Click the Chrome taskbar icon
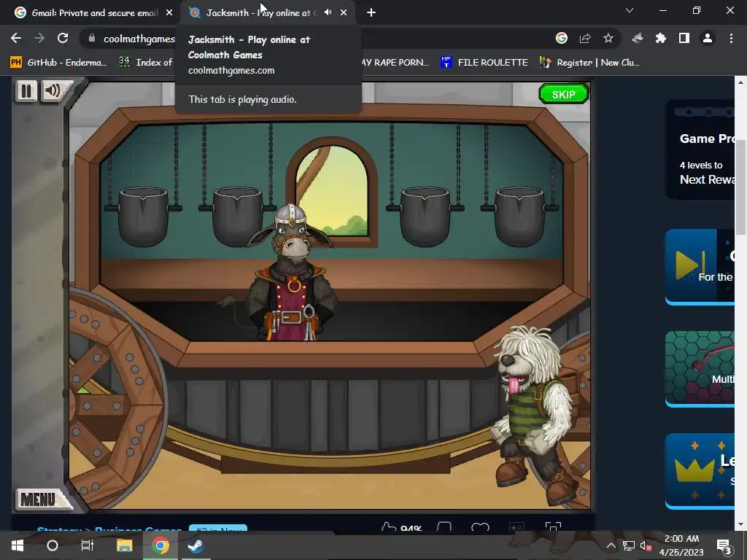Screen dimensions: 747x560 coord(160,545)
